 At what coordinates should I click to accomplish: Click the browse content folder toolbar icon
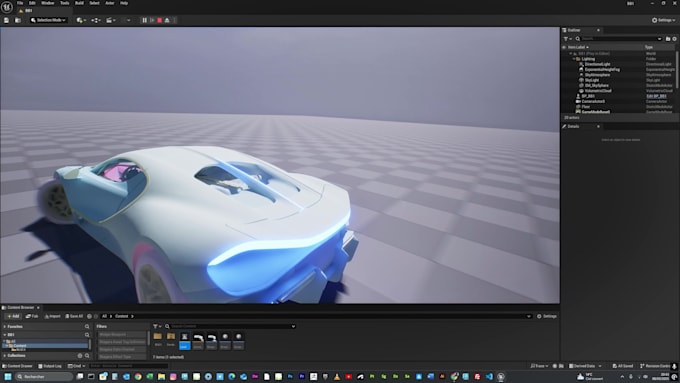click(18, 20)
